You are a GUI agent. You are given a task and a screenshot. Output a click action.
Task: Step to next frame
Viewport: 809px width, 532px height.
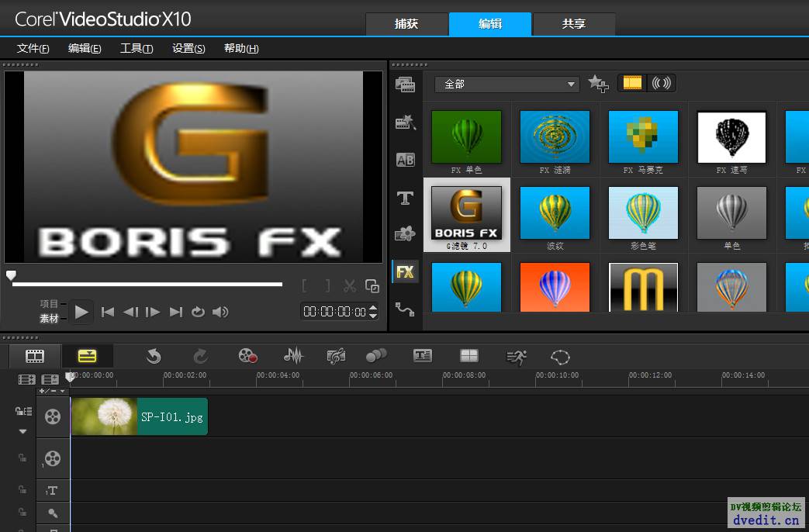pos(153,312)
